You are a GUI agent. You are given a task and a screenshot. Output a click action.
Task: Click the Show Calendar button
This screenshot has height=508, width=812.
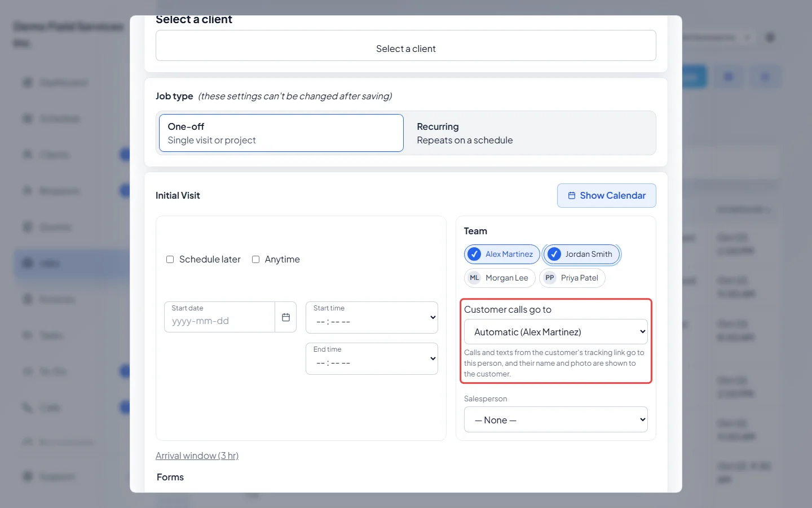[607, 195]
